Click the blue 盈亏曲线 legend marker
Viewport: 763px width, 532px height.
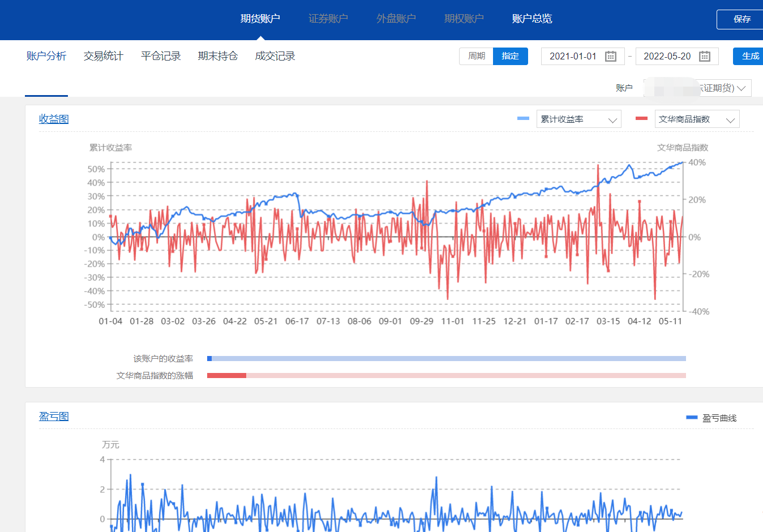click(692, 418)
